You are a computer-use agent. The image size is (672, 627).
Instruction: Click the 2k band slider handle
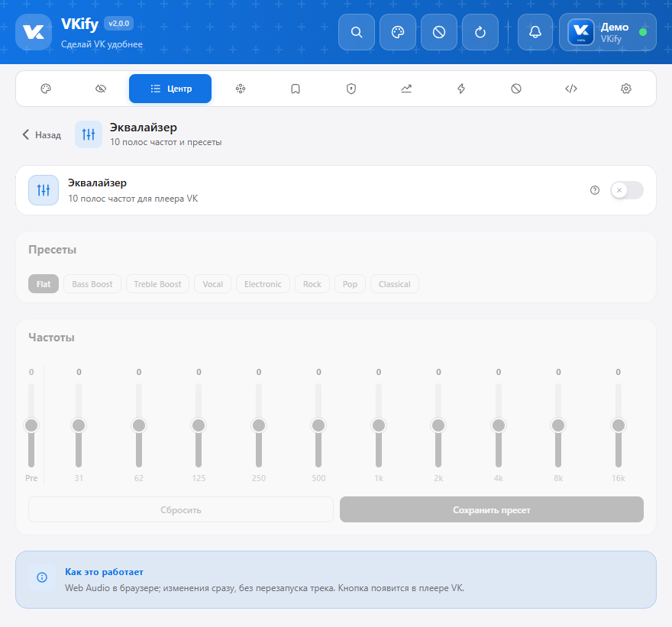[x=438, y=425]
